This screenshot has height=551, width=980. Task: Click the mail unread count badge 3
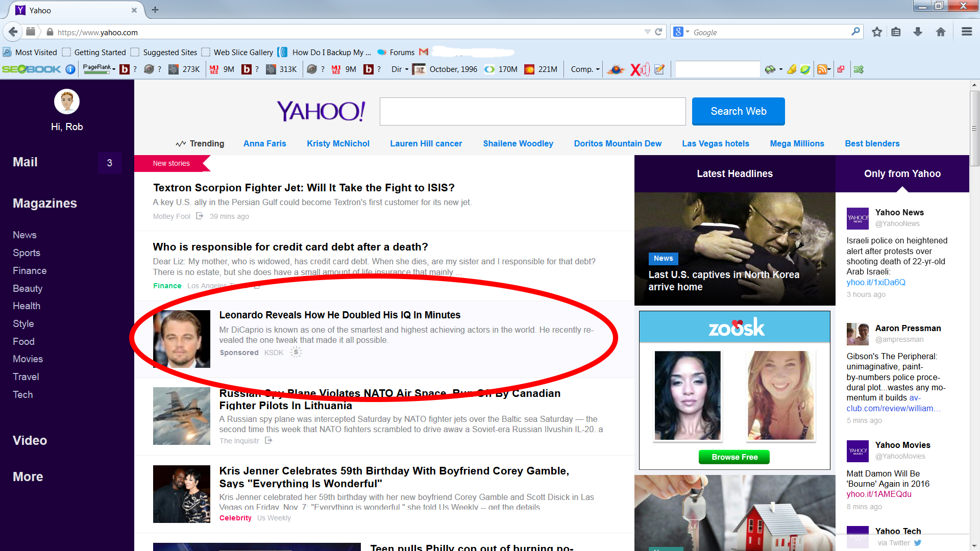109,163
